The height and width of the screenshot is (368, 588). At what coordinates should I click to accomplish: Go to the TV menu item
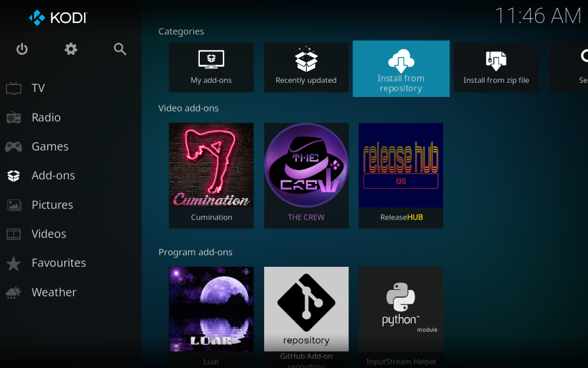pos(38,88)
